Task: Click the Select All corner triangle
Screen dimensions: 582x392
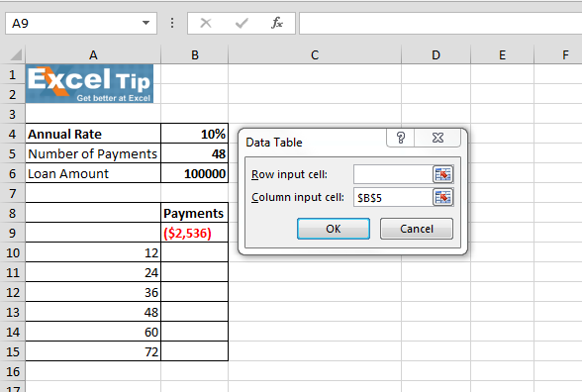Action: (16, 55)
